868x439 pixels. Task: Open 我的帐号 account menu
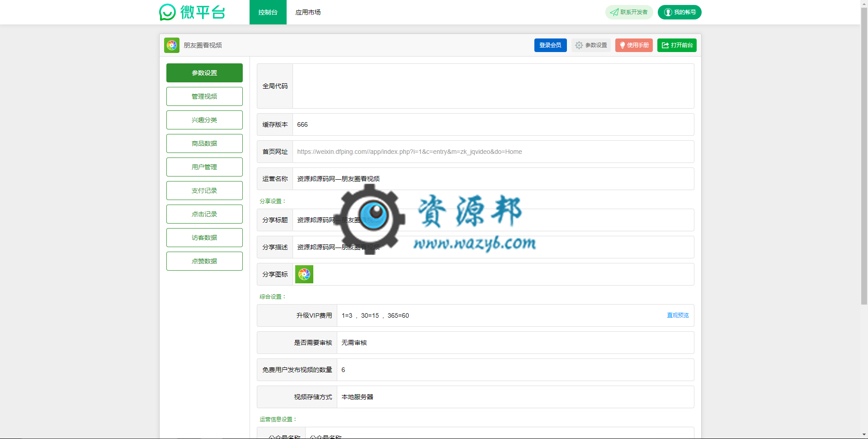pos(679,12)
